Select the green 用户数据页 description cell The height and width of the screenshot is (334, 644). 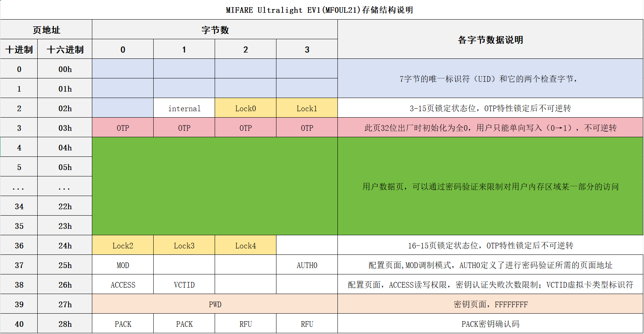point(490,186)
